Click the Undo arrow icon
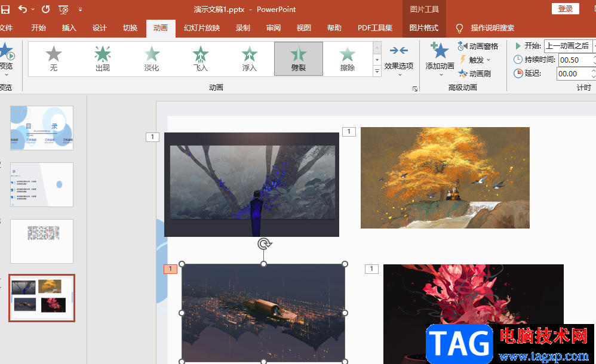Viewport: 596px width, 364px height. [23, 9]
